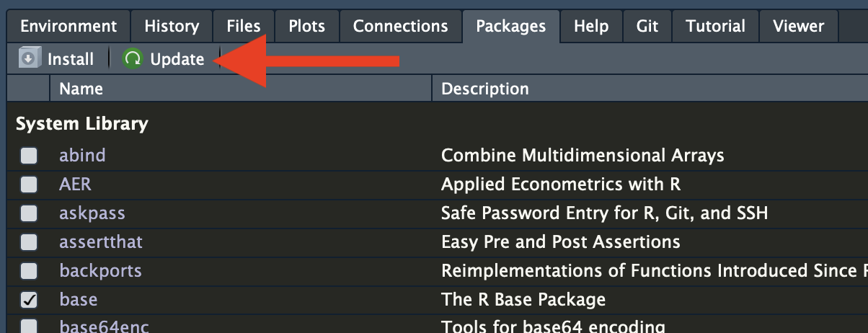The height and width of the screenshot is (333, 868).
Task: Tick the askpass package checkbox
Action: point(29,213)
